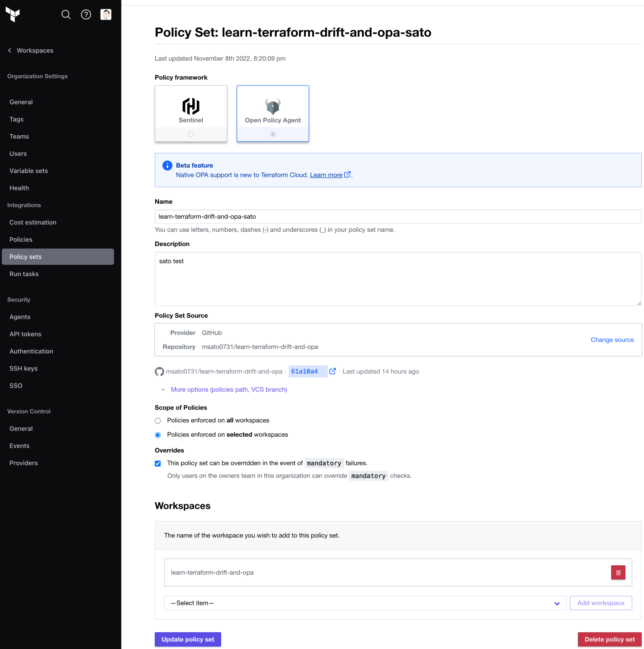Remove learn-terraform-drift-and-opa via trash icon

point(618,572)
